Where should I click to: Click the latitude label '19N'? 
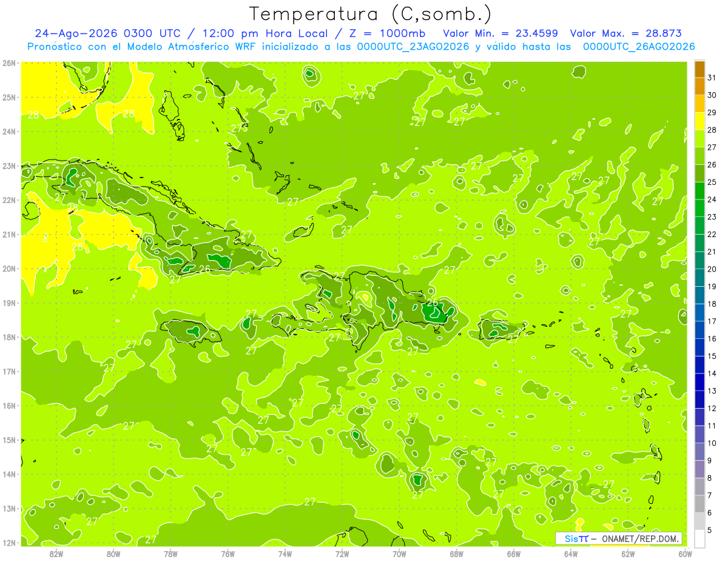9,303
